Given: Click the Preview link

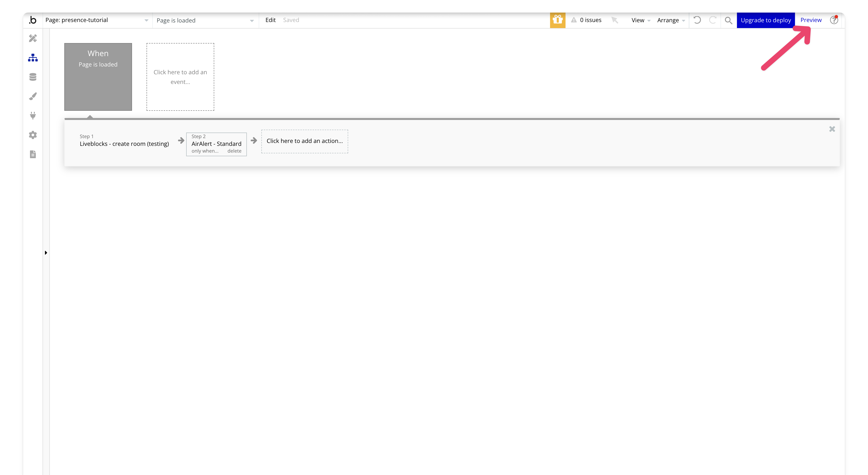Looking at the screenshot, I should point(811,20).
